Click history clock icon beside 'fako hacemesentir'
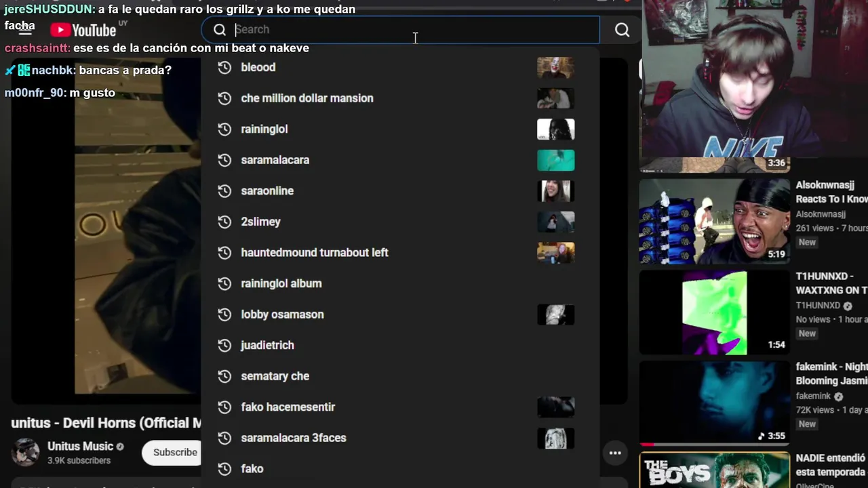This screenshot has width=868, height=488. coord(224,407)
